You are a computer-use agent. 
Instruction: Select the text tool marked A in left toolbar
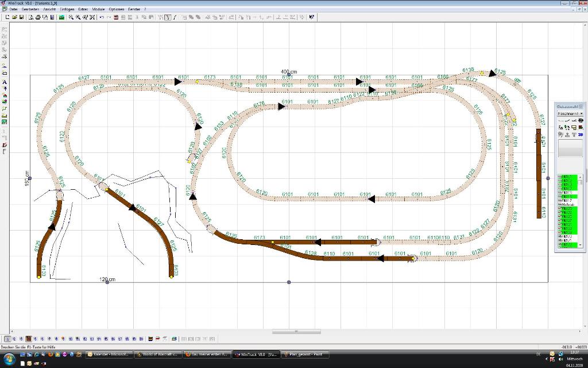[5, 82]
